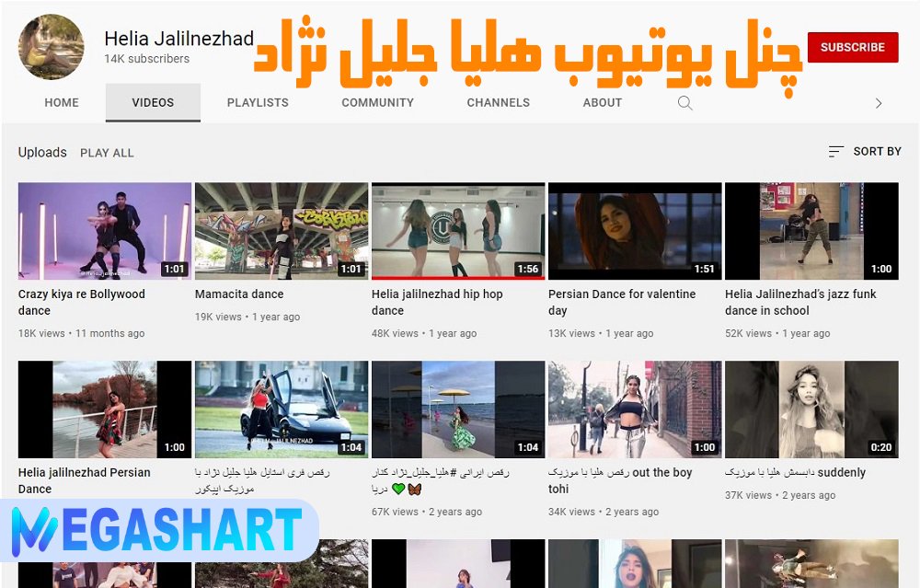
Task: Open Crazy kiya re Bollywood dance thumbnail
Action: coord(105,231)
